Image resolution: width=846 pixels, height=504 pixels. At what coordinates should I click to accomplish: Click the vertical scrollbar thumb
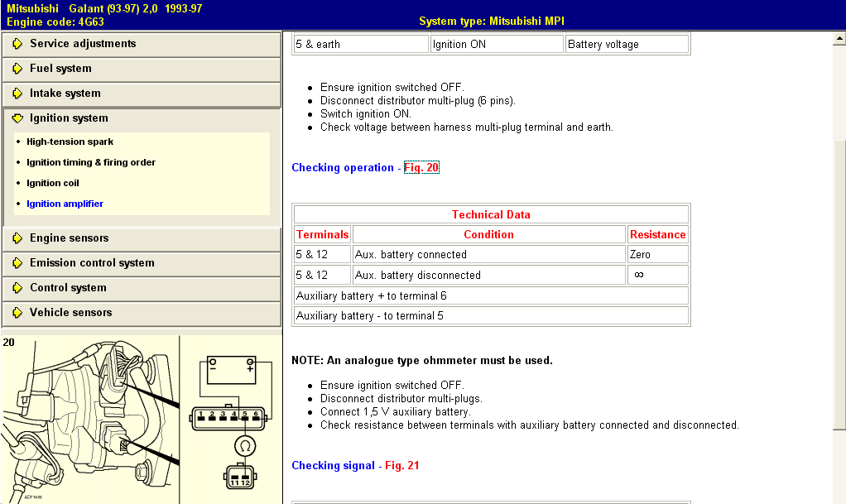(x=839, y=285)
